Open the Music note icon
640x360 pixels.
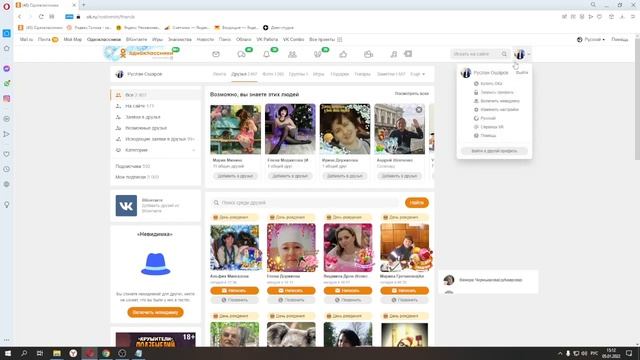click(393, 54)
